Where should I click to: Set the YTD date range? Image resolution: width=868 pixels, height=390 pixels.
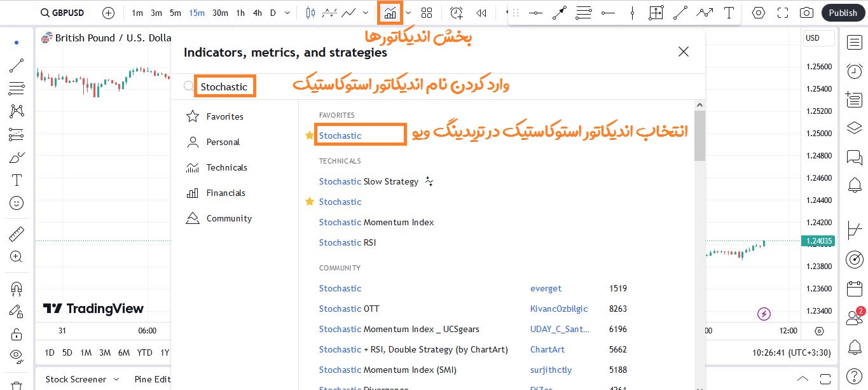(x=144, y=352)
